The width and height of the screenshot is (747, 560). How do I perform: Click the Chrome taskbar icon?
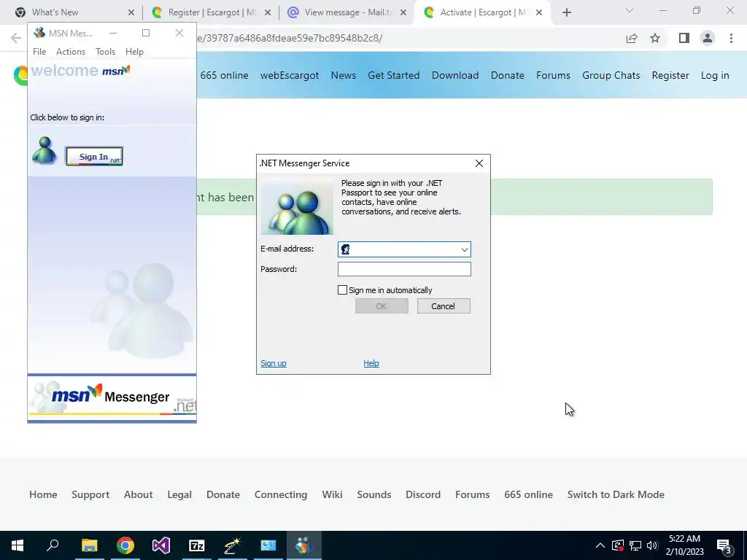tap(125, 545)
